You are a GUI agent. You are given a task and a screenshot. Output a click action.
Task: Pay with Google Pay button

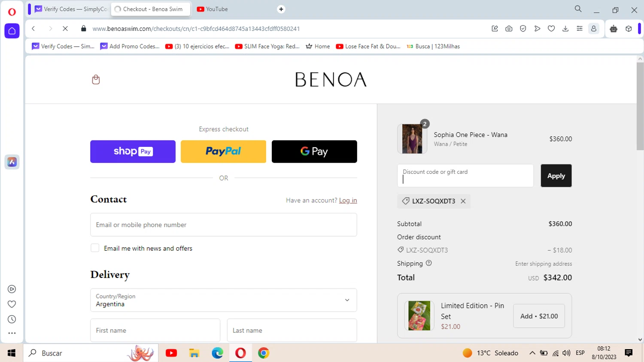click(314, 152)
